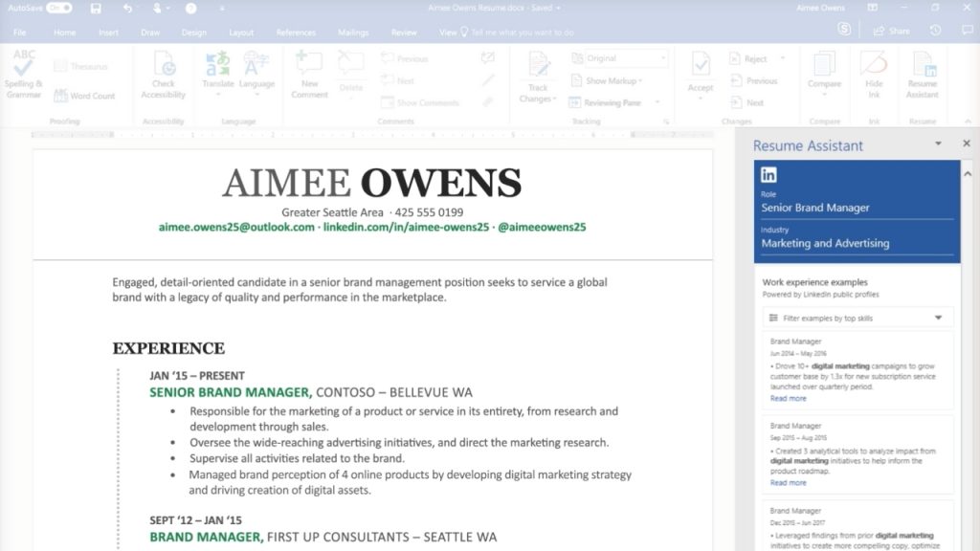Open the Layout tab
The height and width of the screenshot is (551, 980).
click(x=241, y=33)
